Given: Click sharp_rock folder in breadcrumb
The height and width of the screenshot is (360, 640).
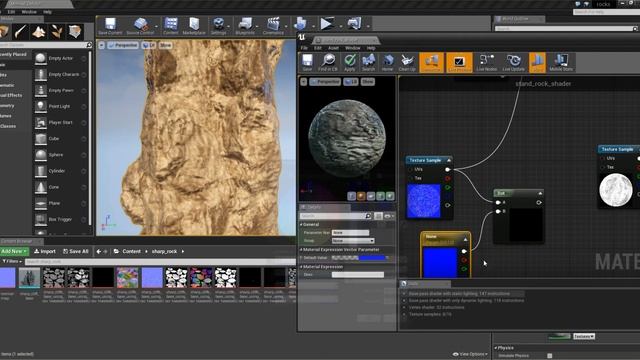Looking at the screenshot, I should tap(164, 251).
